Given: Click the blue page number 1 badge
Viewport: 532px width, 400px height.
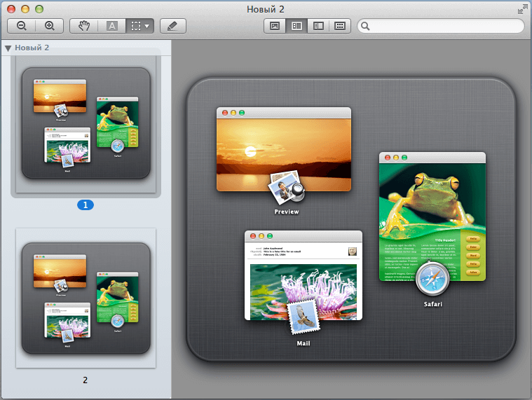Looking at the screenshot, I should (x=86, y=205).
